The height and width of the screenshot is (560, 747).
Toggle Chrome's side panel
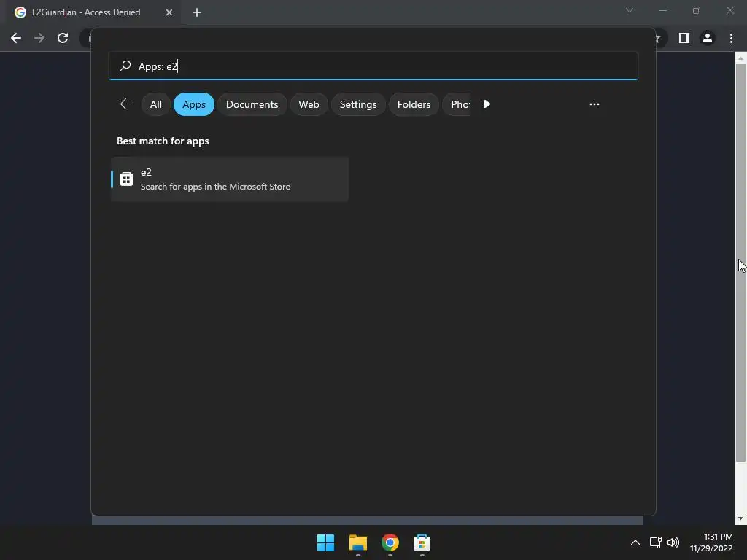coord(684,38)
